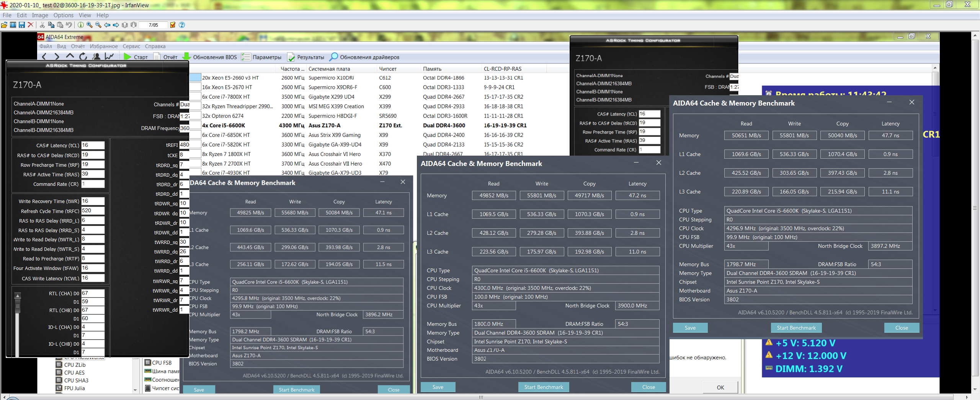Paste from clipboard icon in IrfanView toolbar
980x400 pixels.
(x=60, y=25)
